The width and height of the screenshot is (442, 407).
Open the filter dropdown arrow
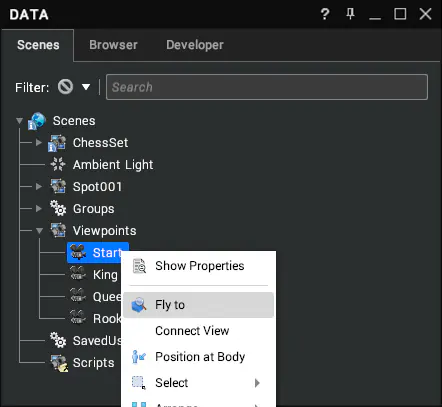point(86,87)
